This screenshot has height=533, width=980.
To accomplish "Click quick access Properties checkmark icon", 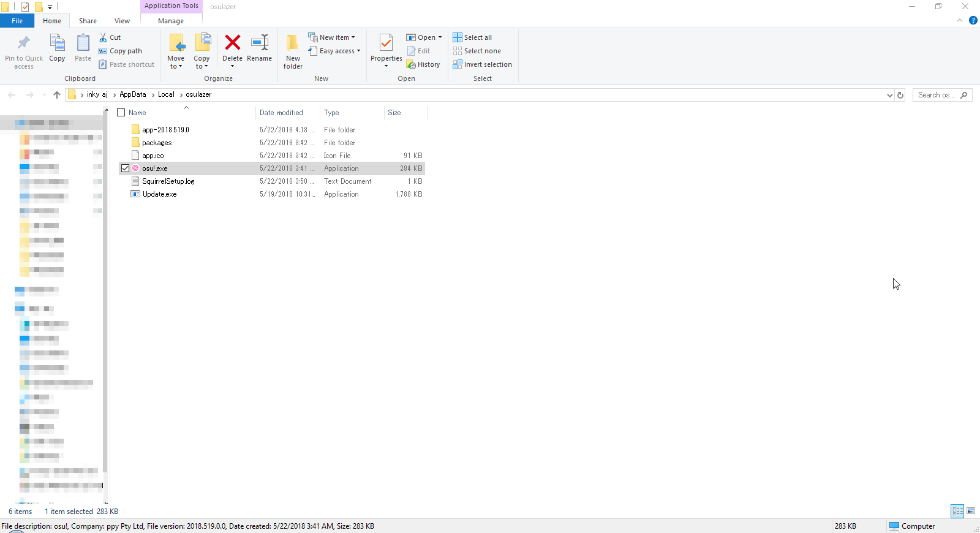I will tap(25, 7).
